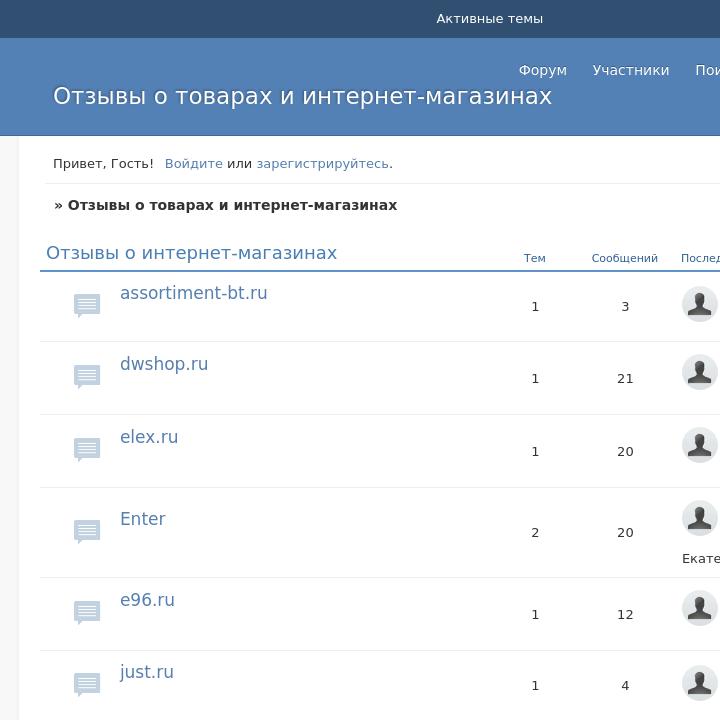
Task: Open the dwshop.ru forum
Action: (x=164, y=364)
